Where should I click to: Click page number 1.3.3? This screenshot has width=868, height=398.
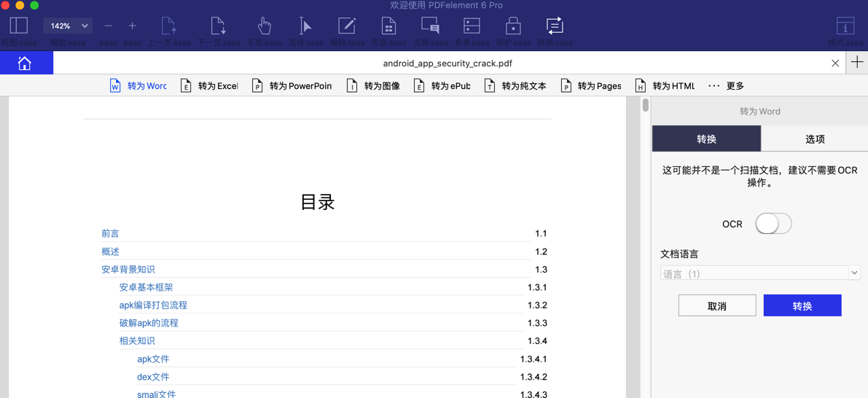pyautogui.click(x=537, y=323)
